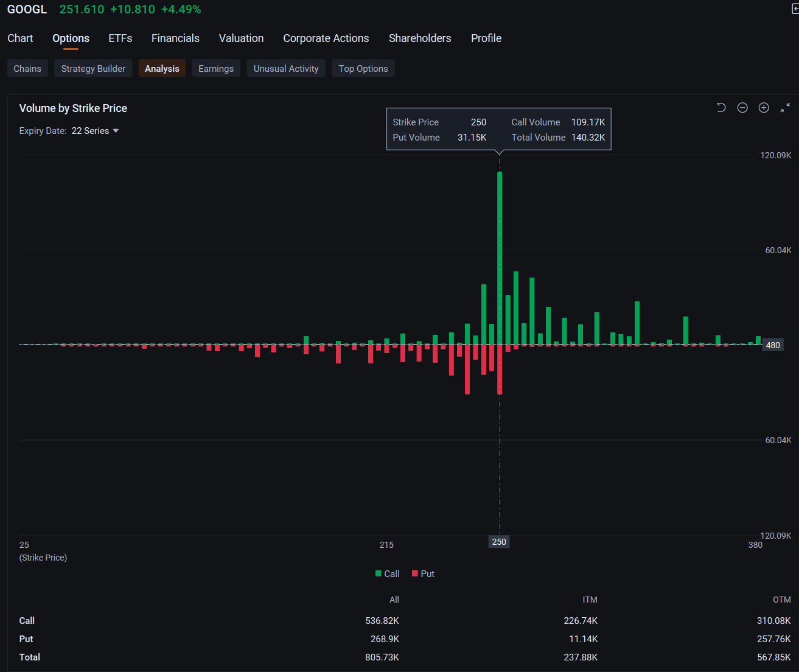This screenshot has height=672, width=799.
Task: Reset the chart zoom
Action: point(721,107)
